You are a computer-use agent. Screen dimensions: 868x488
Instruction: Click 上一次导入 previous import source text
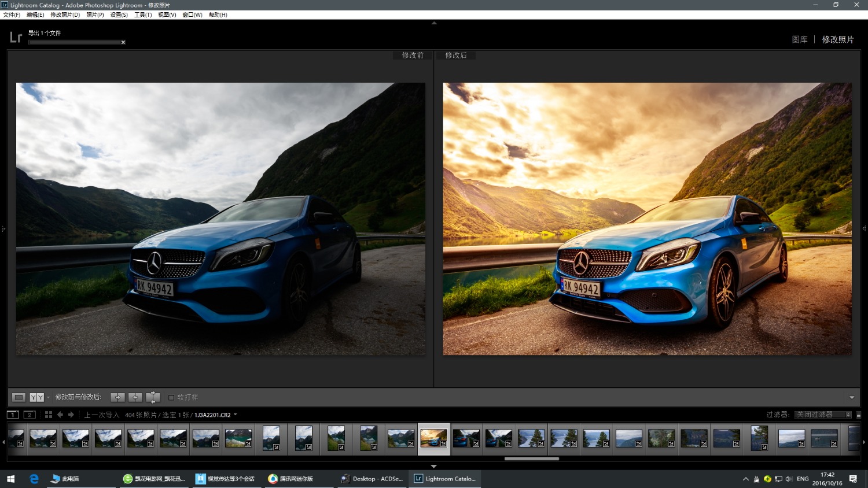102,415
